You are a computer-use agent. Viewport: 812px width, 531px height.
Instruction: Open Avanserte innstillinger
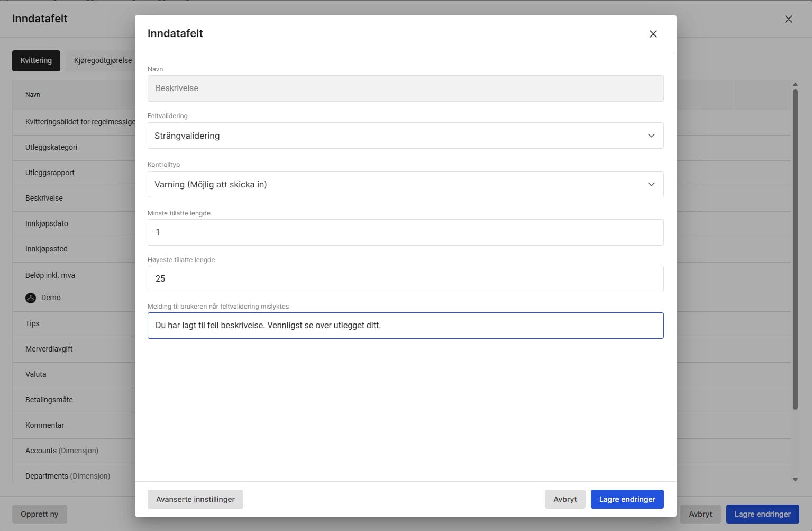[195, 499]
